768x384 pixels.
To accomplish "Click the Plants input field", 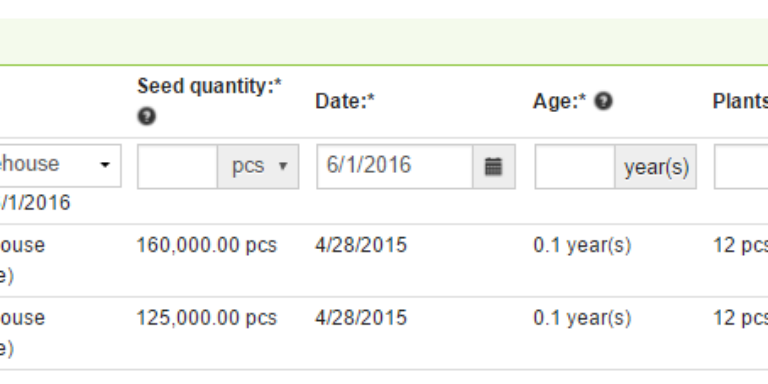I will click(741, 167).
